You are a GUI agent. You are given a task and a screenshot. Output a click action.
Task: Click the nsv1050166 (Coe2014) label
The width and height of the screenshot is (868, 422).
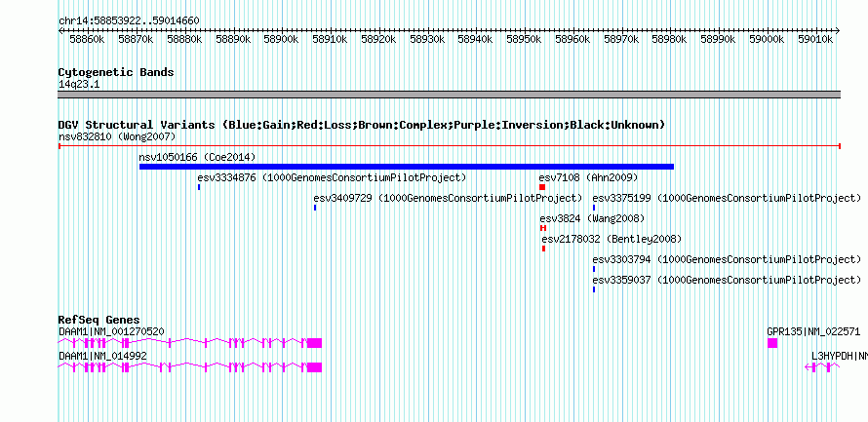(x=198, y=157)
